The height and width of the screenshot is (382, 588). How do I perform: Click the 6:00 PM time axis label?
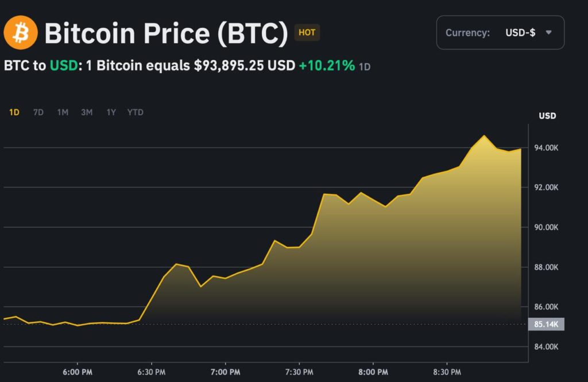point(77,372)
